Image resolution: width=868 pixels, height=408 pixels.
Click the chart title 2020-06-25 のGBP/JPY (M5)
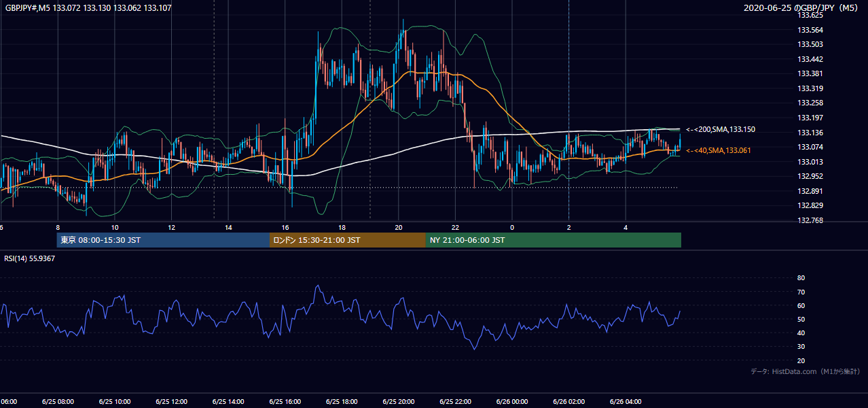point(801,7)
